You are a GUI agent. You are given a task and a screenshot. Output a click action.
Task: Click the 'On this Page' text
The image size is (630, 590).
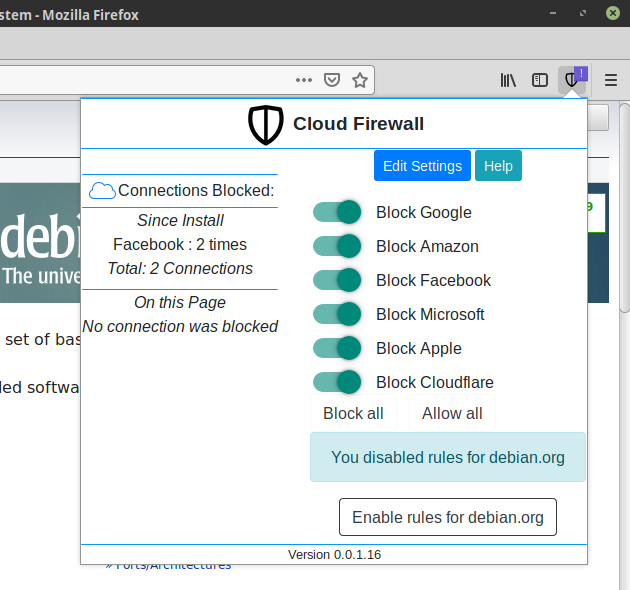point(180,302)
